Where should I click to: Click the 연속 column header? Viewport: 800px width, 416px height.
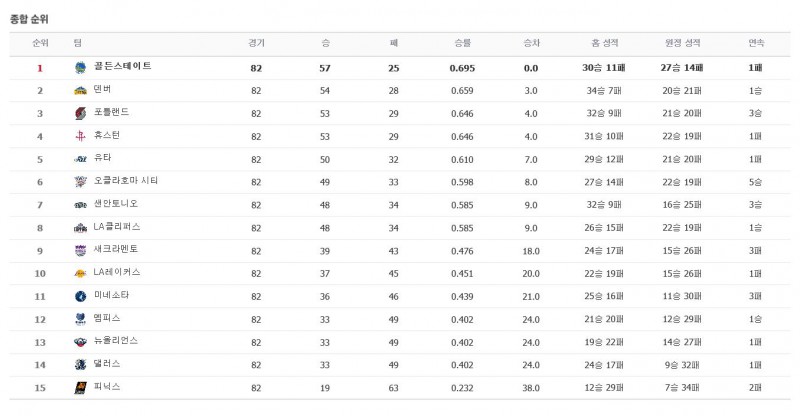tap(756, 43)
